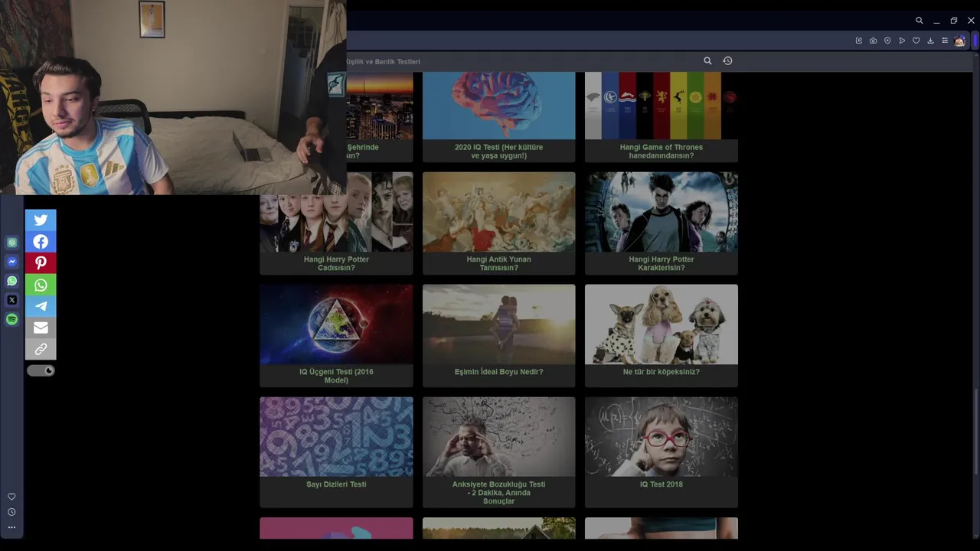Copy page link with chain icon
980x551 pixels.
(x=41, y=349)
